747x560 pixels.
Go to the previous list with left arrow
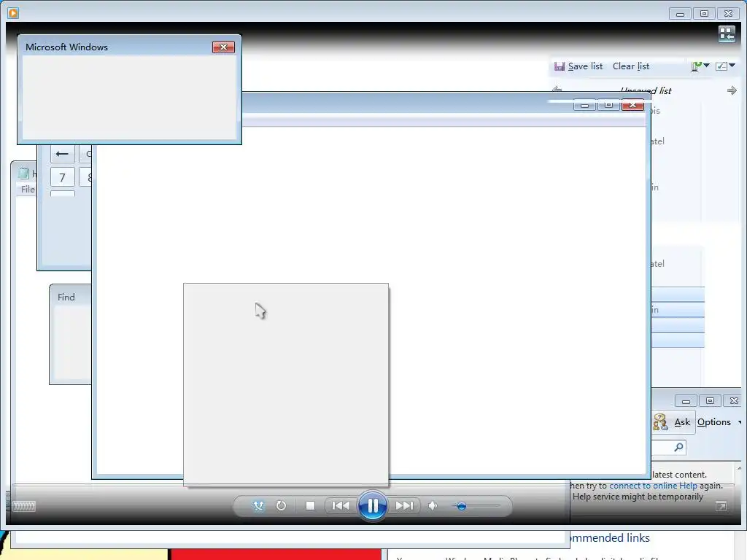[x=557, y=90]
